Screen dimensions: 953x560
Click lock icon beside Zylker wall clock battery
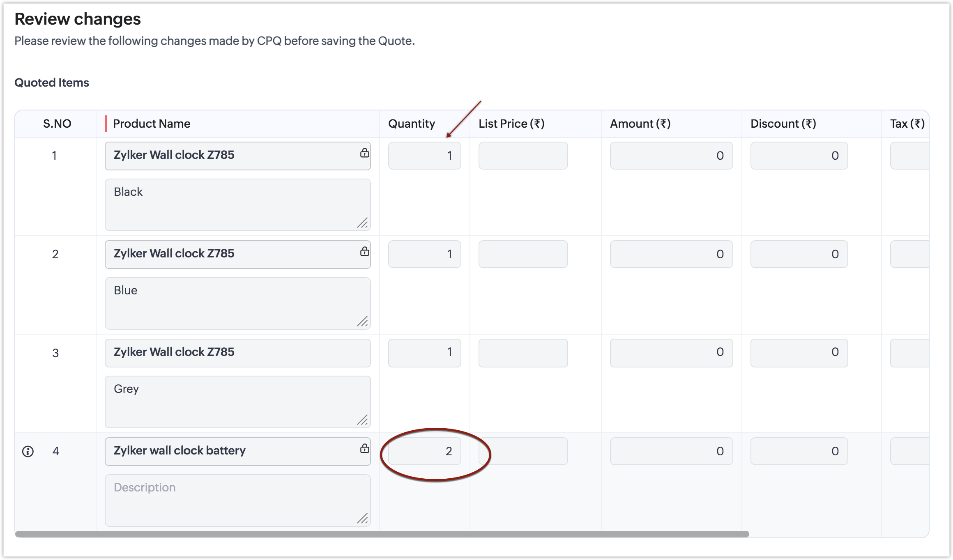[x=364, y=448]
